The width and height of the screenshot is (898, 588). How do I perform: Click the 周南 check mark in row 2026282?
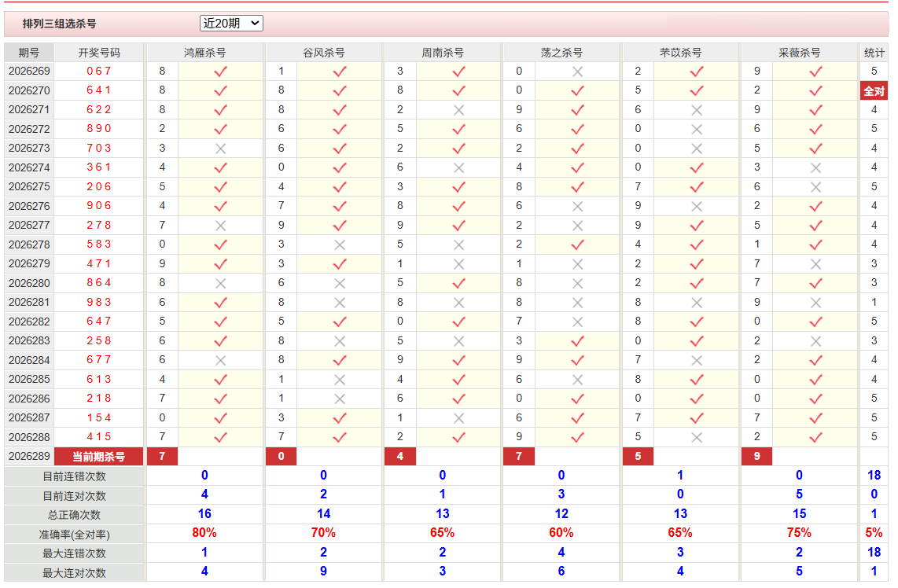coord(458,322)
